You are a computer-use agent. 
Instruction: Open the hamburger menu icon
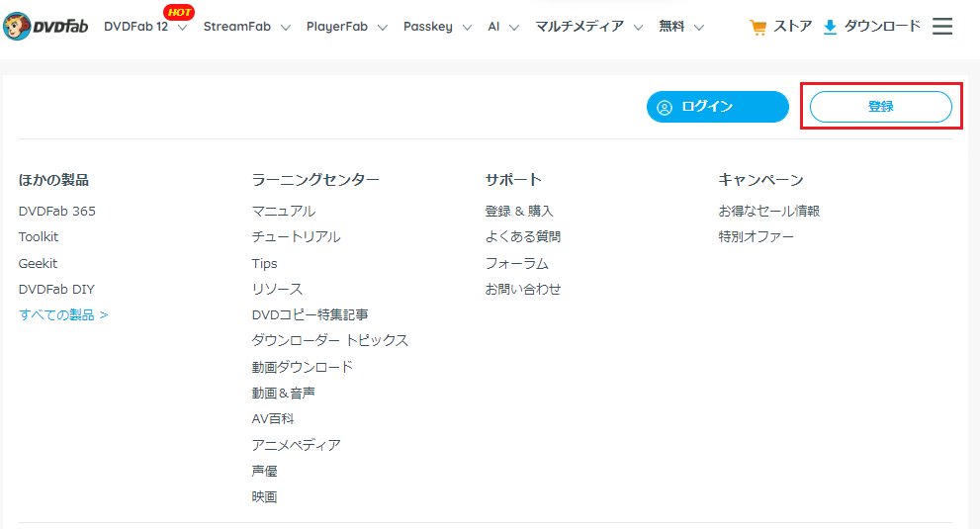941,27
